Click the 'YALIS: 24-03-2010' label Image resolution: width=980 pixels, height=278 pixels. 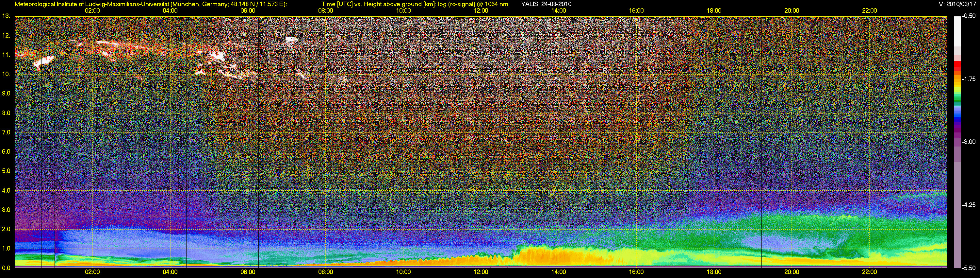click(546, 4)
